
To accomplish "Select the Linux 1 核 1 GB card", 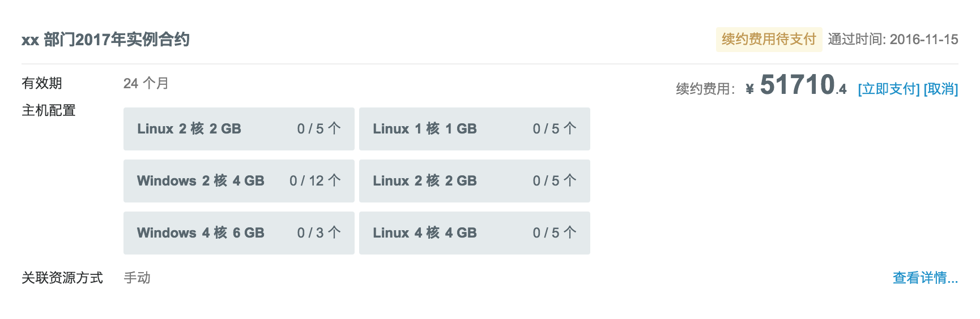I will coord(474,129).
